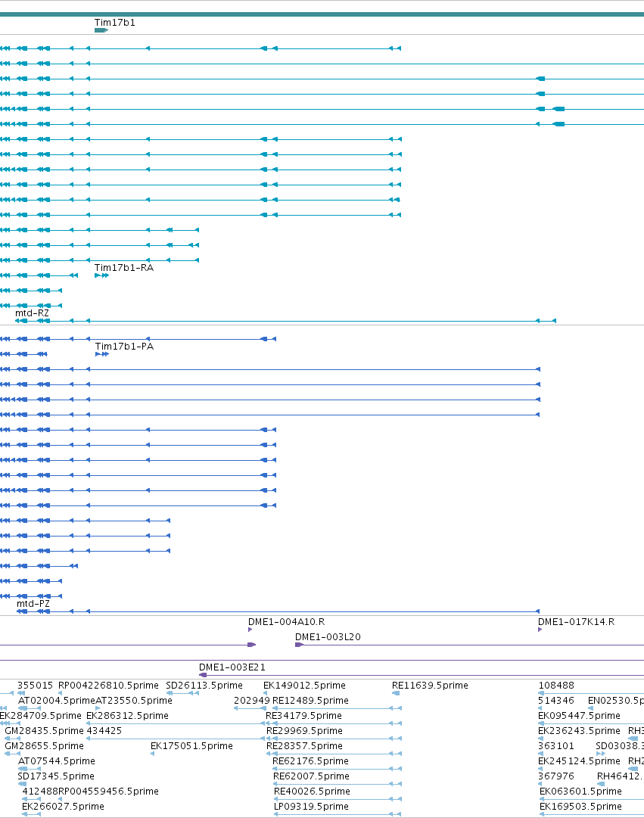Click the mtd-PZ protein line
This screenshot has width=644, height=818.
click(x=278, y=611)
